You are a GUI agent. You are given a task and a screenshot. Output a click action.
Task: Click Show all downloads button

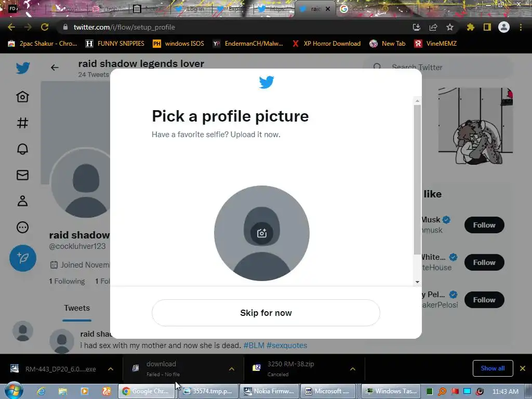click(493, 368)
